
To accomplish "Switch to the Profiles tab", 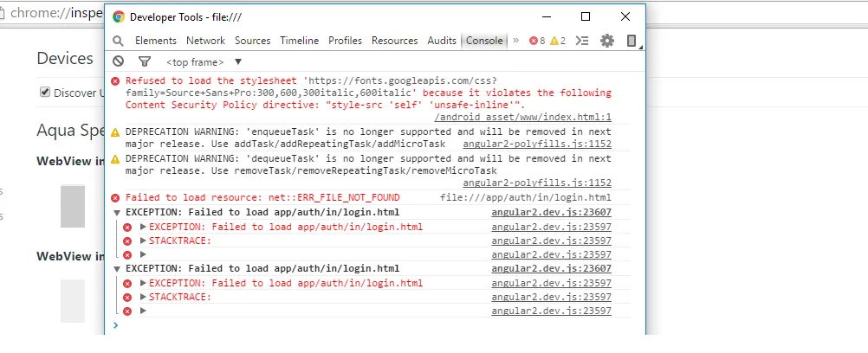I will (345, 41).
